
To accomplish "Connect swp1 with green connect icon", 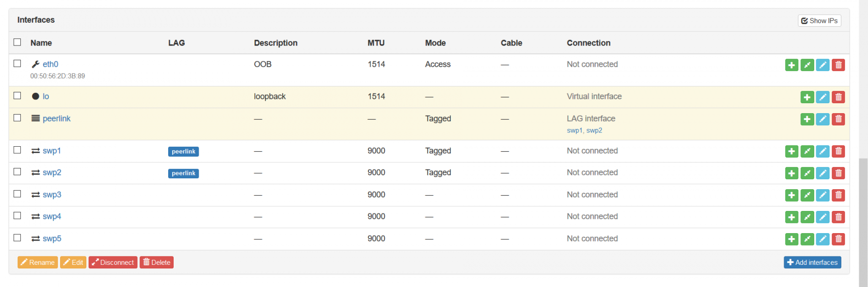I will pyautogui.click(x=807, y=151).
